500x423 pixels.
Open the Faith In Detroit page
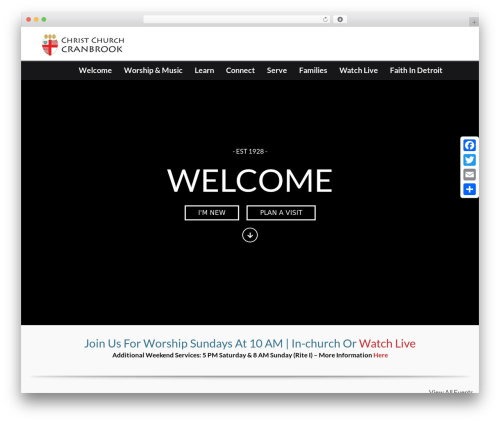[416, 70]
